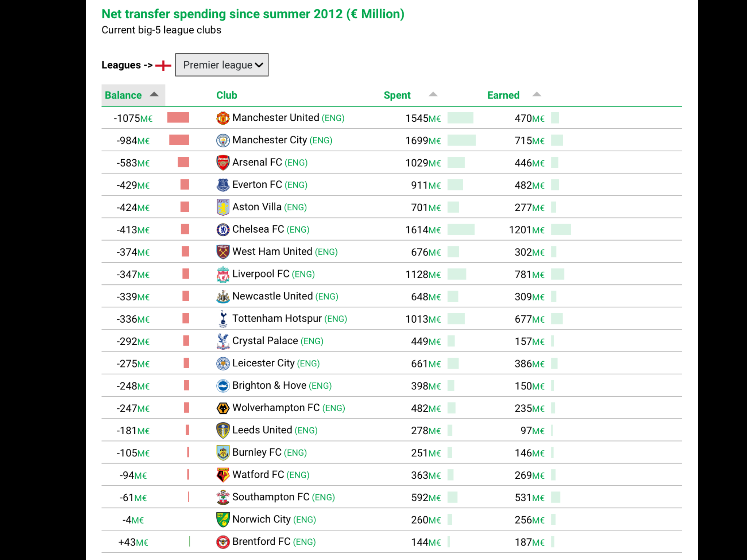Click Chelsea's green earned bar
The height and width of the screenshot is (560, 747).
[561, 230]
